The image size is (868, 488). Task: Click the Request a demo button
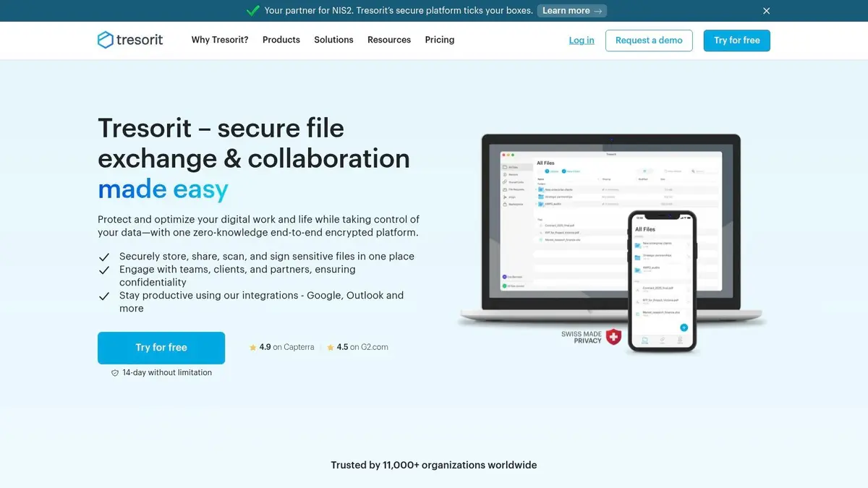pos(649,40)
